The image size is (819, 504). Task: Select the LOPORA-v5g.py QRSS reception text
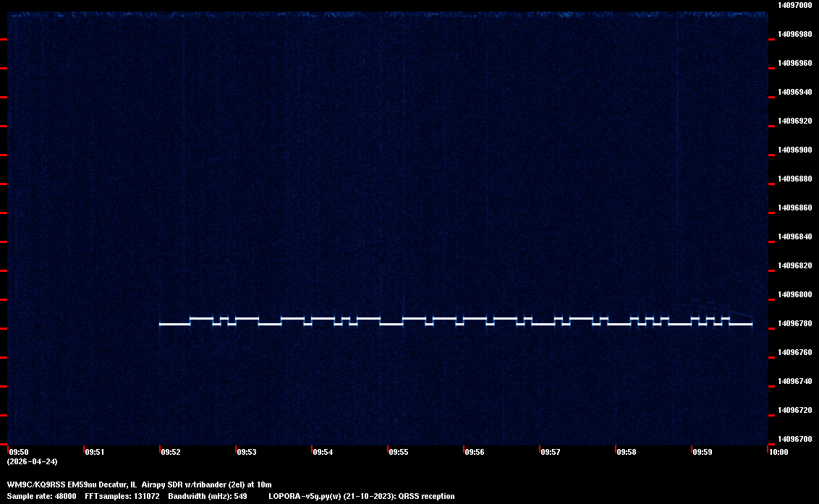point(362,496)
